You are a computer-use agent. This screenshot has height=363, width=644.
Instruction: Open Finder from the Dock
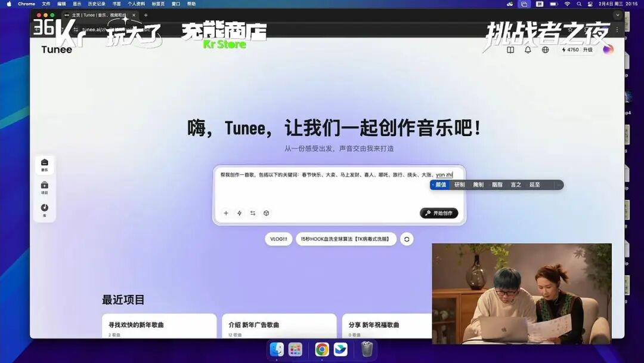(277, 349)
